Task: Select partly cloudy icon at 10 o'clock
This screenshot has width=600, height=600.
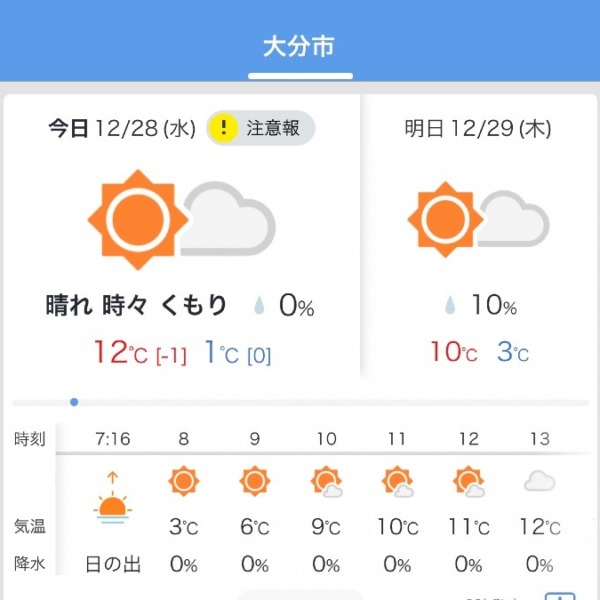Action: pos(326,481)
